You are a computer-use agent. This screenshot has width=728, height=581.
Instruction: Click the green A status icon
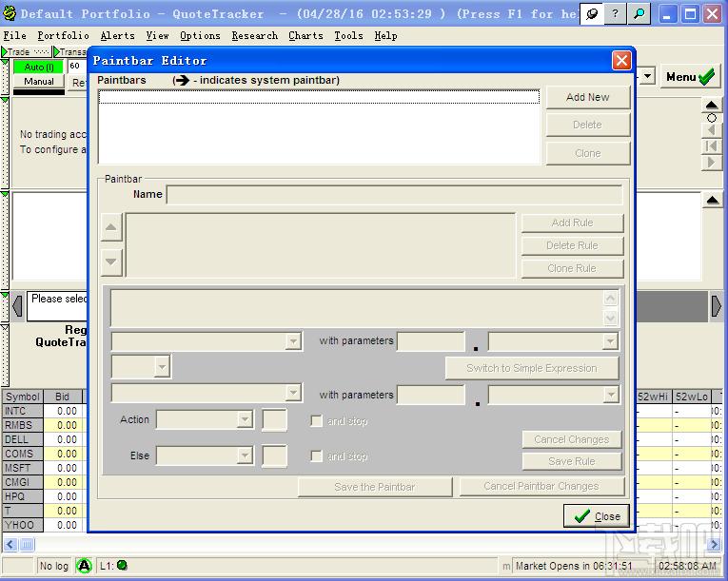[84, 566]
